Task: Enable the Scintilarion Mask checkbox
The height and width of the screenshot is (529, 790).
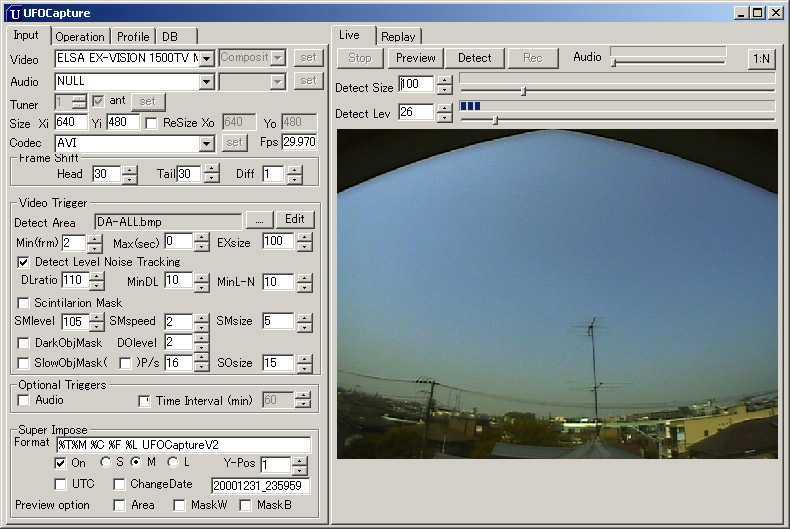Action: [23, 303]
